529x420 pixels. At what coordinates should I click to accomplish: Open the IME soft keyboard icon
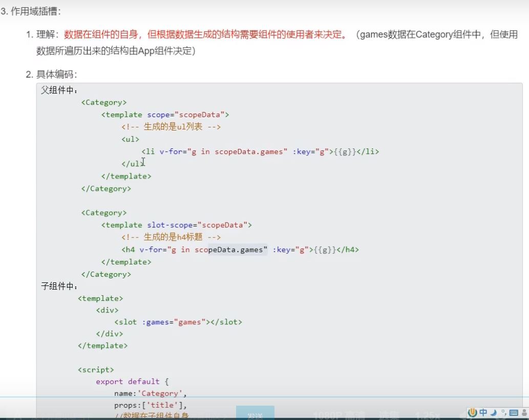(x=514, y=413)
